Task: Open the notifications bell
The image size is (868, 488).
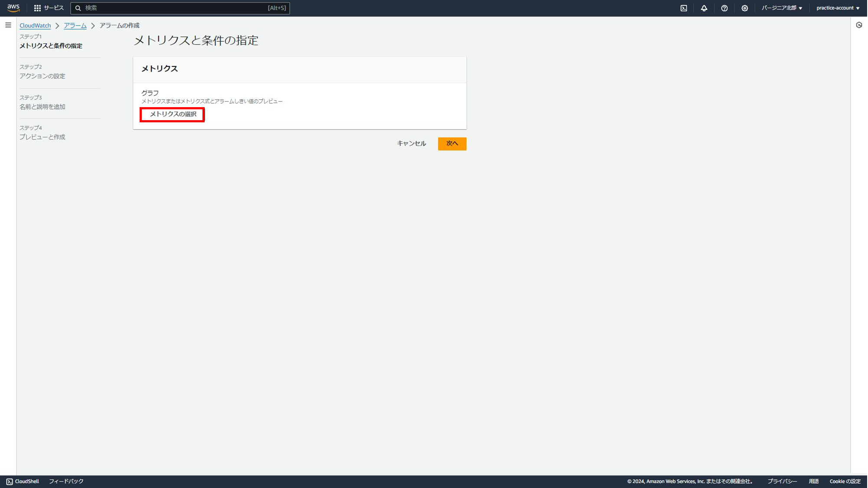Action: [704, 8]
